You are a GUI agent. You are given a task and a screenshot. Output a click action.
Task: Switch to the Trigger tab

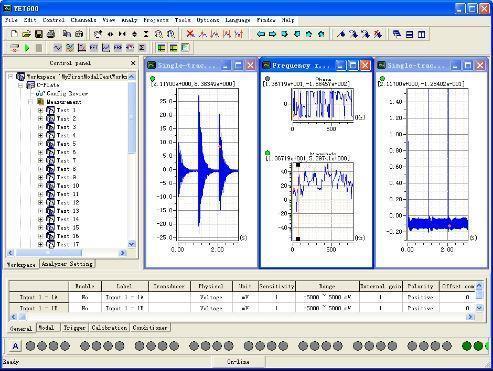point(74,328)
